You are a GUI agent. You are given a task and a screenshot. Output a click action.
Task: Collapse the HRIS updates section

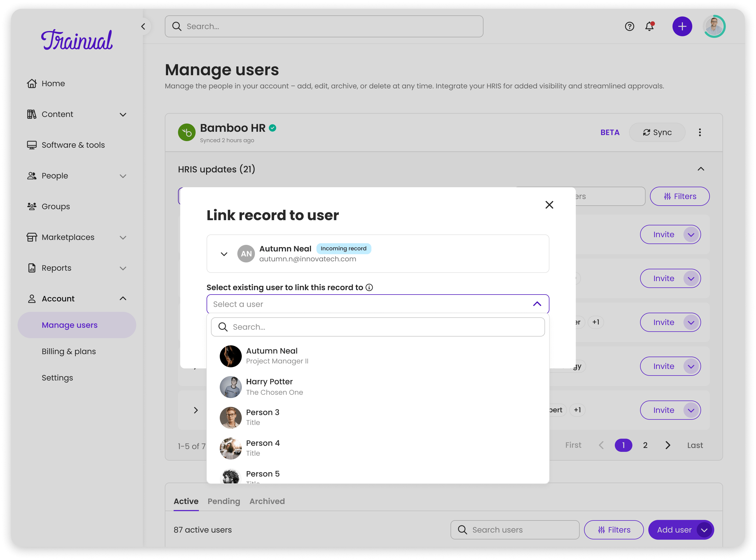(x=701, y=169)
